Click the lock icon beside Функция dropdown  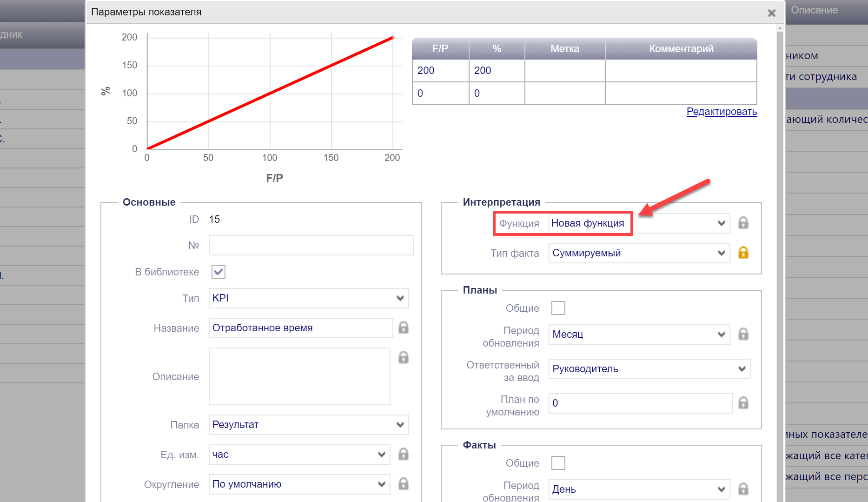[x=743, y=223]
